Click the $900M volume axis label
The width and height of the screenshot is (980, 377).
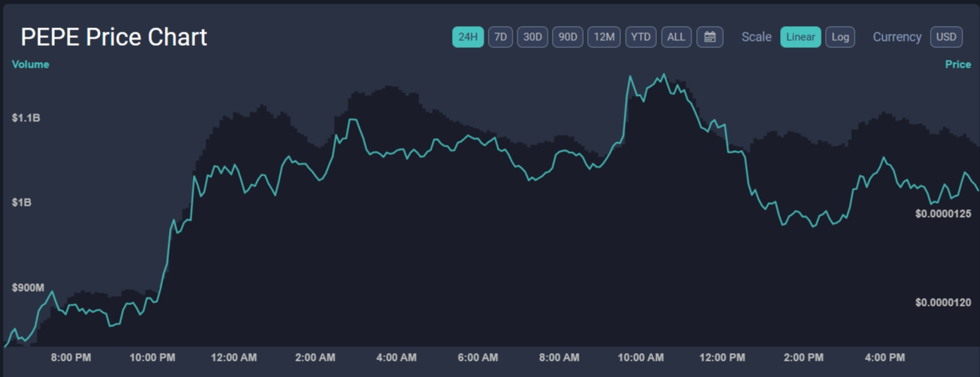28,288
